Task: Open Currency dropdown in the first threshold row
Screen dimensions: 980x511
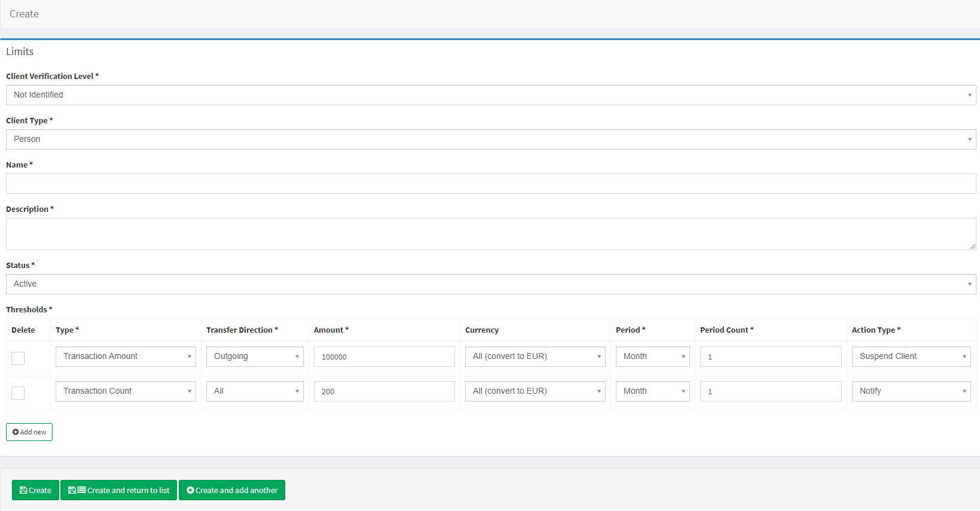Action: tap(535, 357)
